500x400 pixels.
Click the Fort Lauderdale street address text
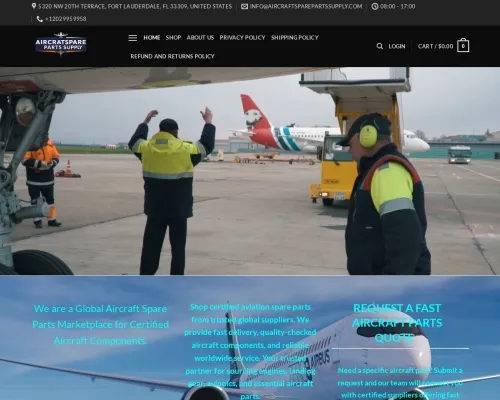coord(135,6)
